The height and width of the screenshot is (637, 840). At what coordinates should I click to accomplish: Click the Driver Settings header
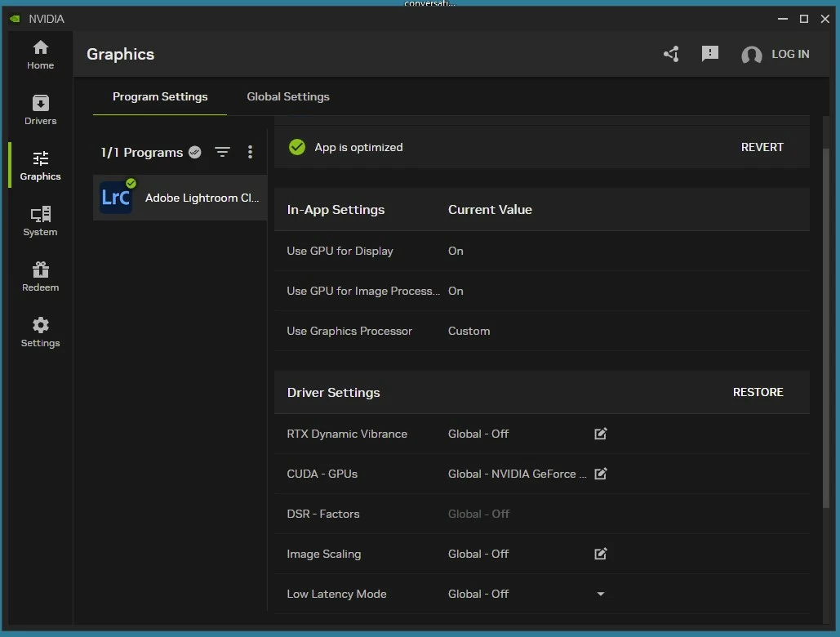tap(333, 392)
